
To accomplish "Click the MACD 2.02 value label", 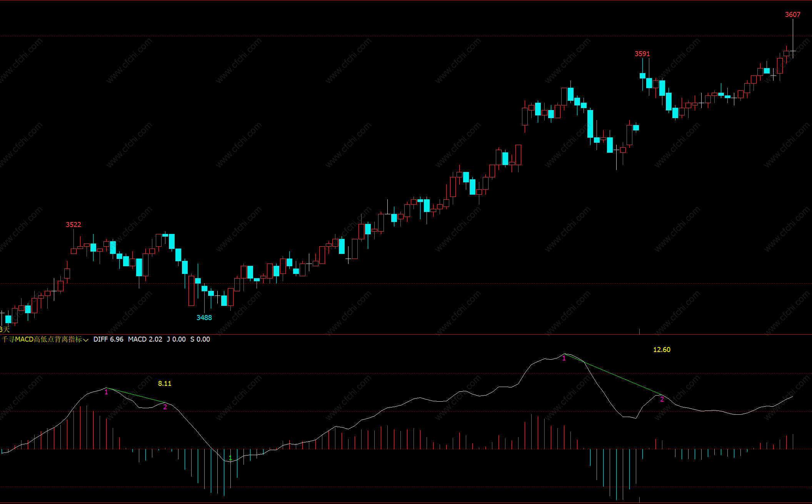I will tap(145, 339).
